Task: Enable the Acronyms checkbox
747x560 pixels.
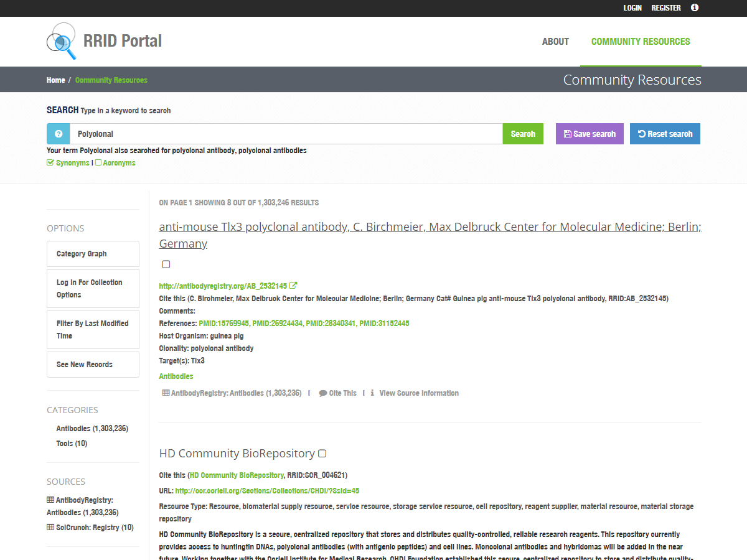Action: coord(98,163)
